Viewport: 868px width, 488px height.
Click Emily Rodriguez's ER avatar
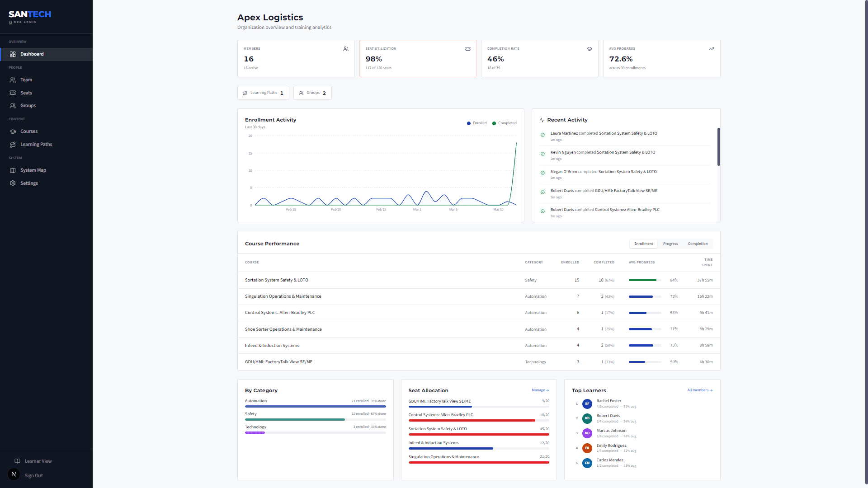click(587, 448)
